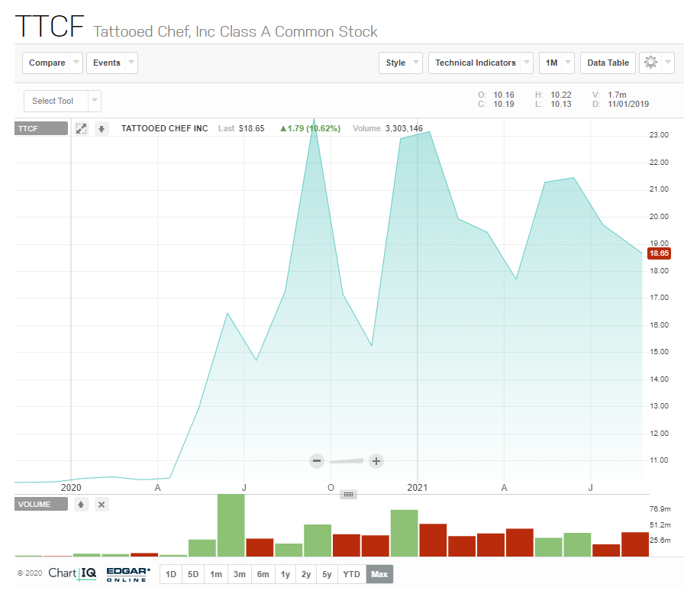Click the 51.2m volume axis label
The height and width of the screenshot is (597, 700).
660,525
